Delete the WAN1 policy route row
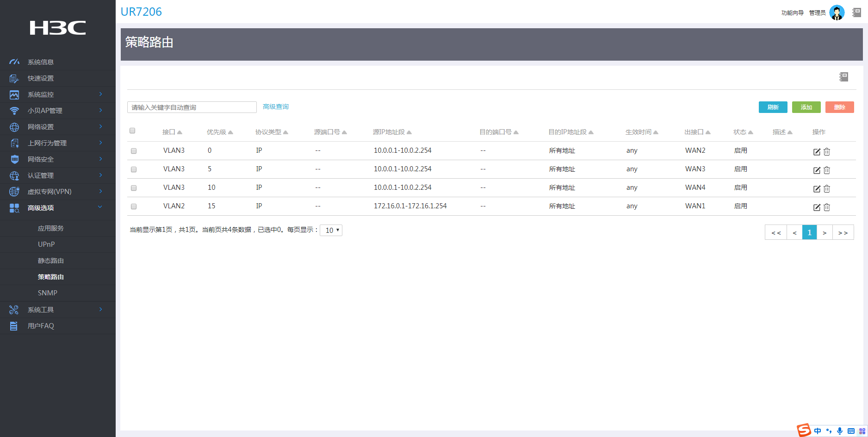Viewport: 868px width, 437px height. pyautogui.click(x=827, y=207)
